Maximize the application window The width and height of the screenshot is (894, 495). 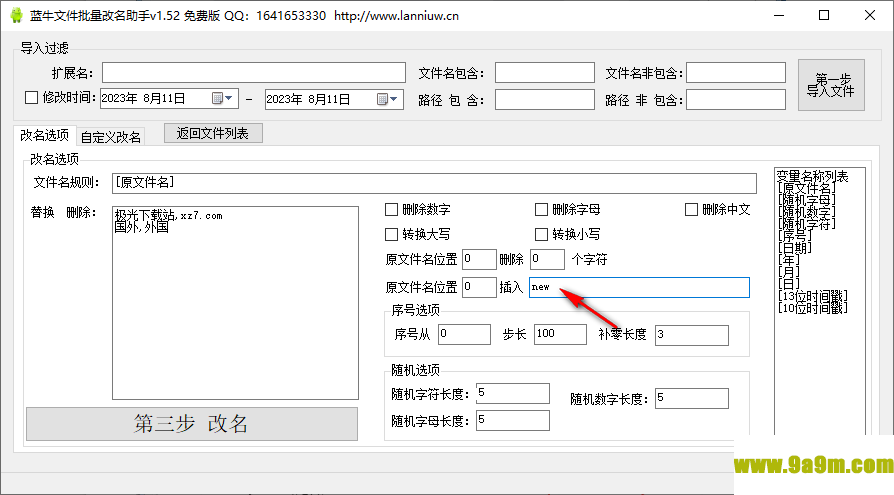tap(824, 15)
